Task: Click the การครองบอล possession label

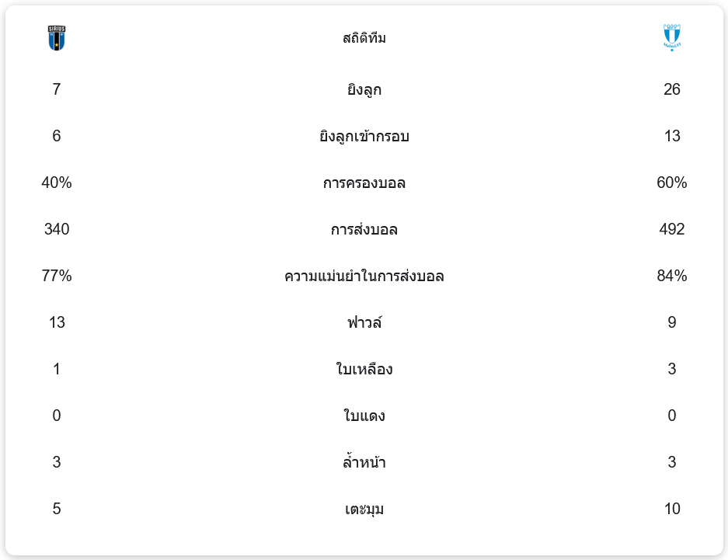Action: click(x=364, y=183)
